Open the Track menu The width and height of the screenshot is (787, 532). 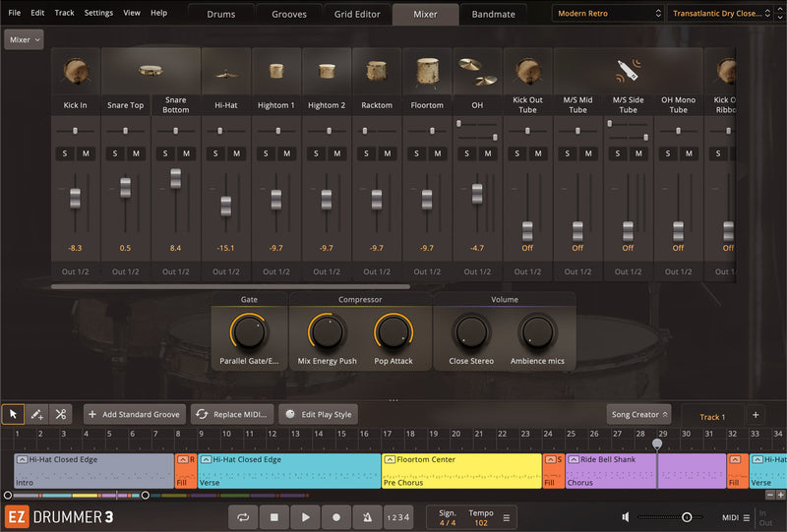64,13
